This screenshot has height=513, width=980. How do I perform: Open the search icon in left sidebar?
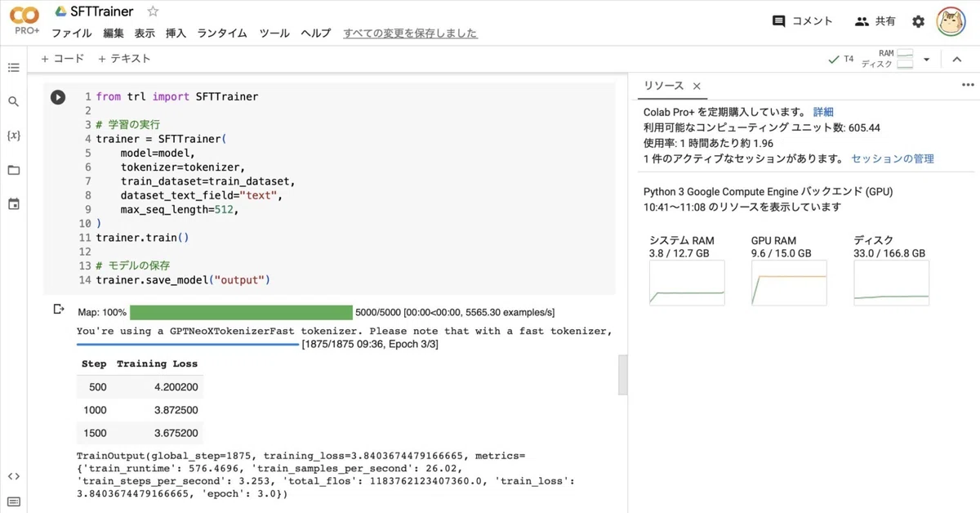13,102
